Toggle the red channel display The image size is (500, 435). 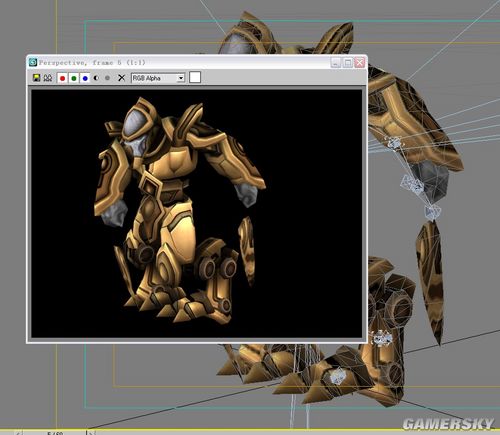pos(62,78)
